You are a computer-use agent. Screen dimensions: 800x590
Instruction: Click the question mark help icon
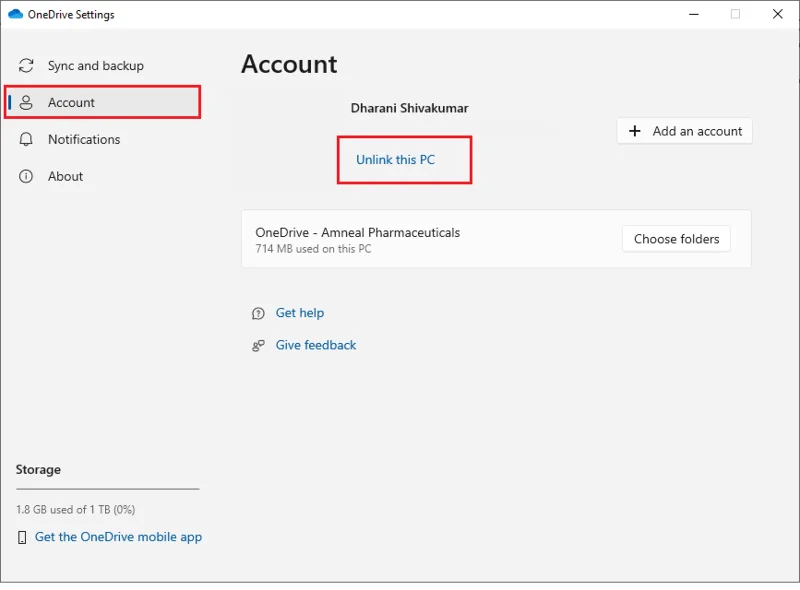coord(258,313)
